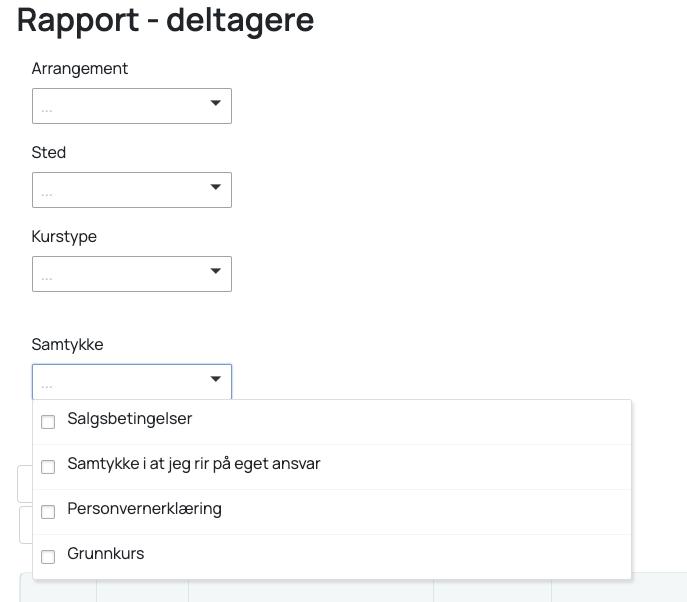Screen dimensions: 687x602
Task: Toggle the Grunnkurs checkbox
Action: tap(48, 557)
